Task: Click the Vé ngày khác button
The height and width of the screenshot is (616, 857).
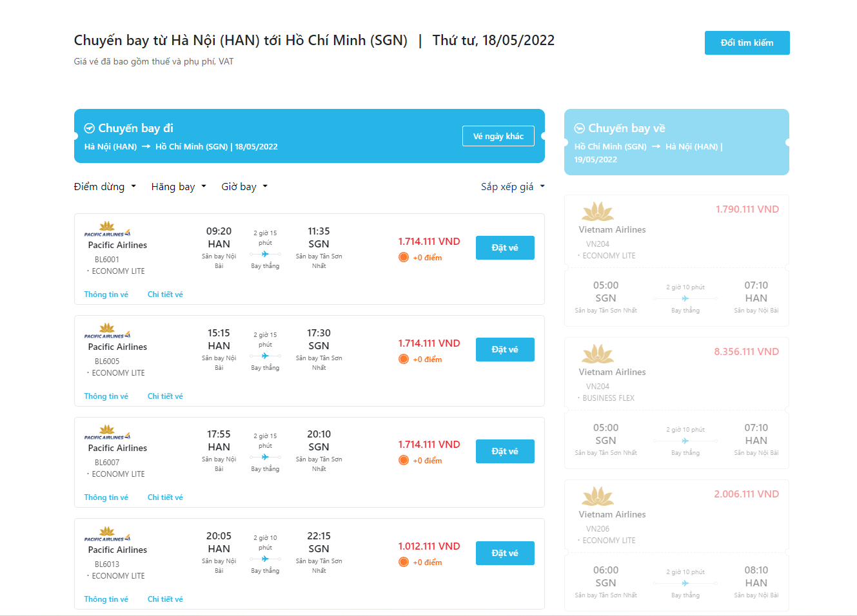Action: pos(498,136)
